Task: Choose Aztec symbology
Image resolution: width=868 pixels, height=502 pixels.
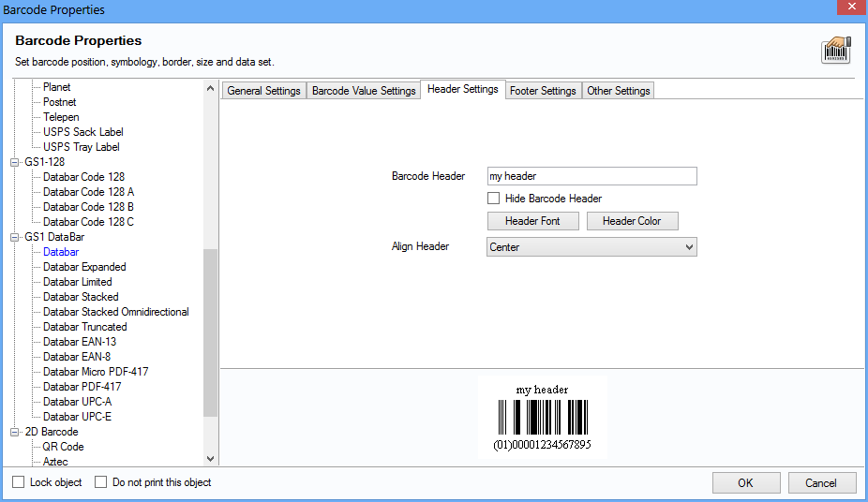Action: (55, 461)
